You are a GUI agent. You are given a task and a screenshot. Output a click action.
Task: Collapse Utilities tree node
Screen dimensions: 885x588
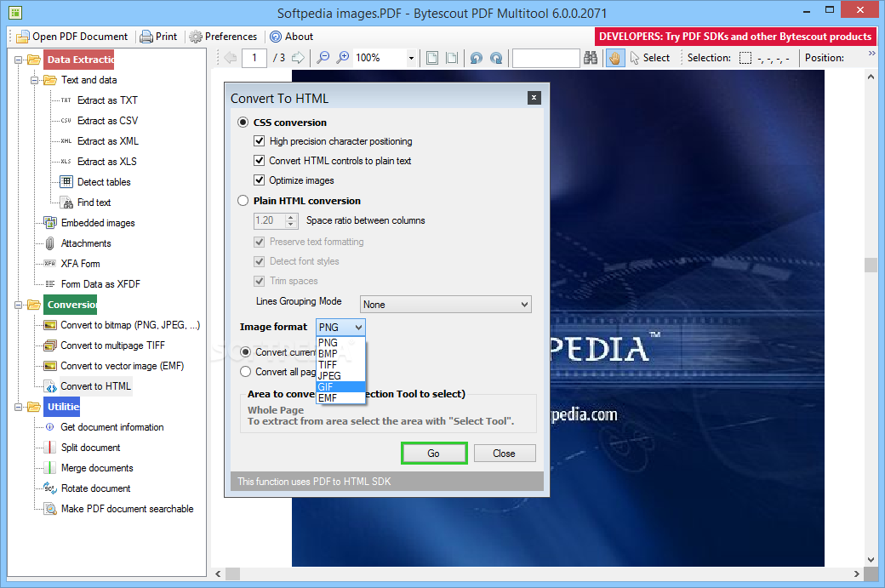tap(18, 407)
